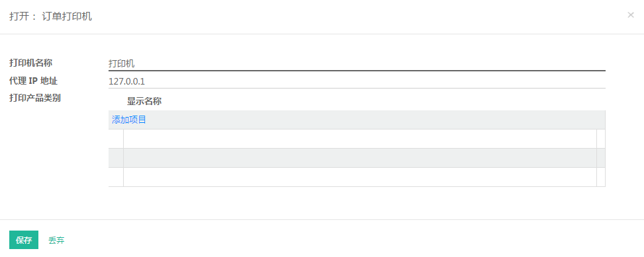This screenshot has width=644, height=257.
Task: Click the 代理 IP 地址 label
Action: tap(33, 81)
